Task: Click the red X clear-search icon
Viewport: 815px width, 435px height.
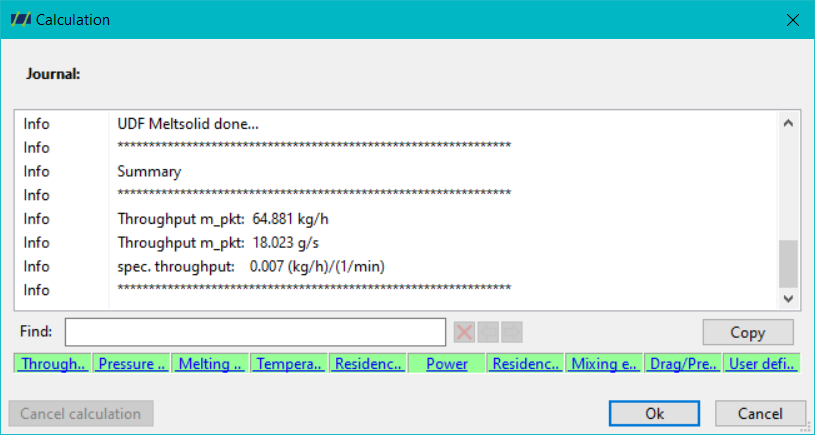Action: (x=464, y=332)
